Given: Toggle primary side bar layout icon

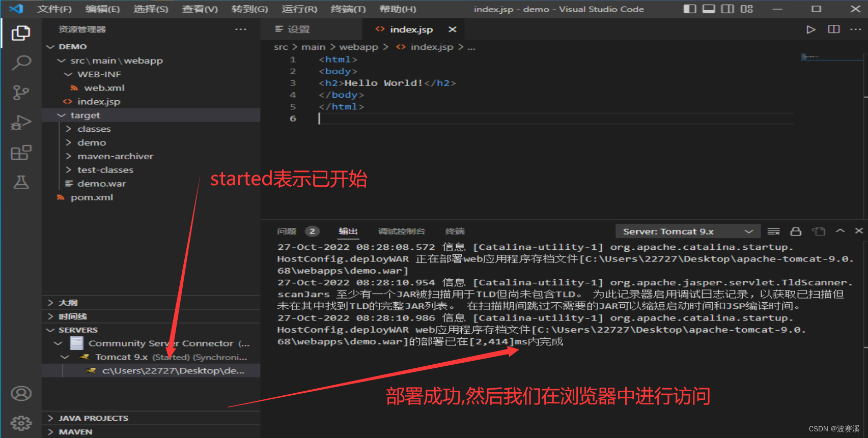Looking at the screenshot, I should [x=690, y=9].
